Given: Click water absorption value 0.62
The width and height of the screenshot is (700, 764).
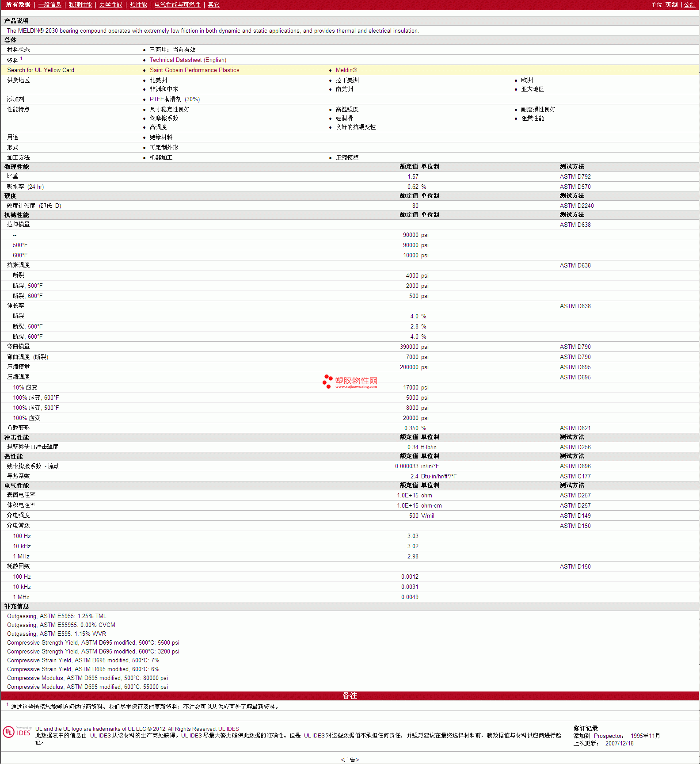Looking at the screenshot, I should pyautogui.click(x=413, y=187).
